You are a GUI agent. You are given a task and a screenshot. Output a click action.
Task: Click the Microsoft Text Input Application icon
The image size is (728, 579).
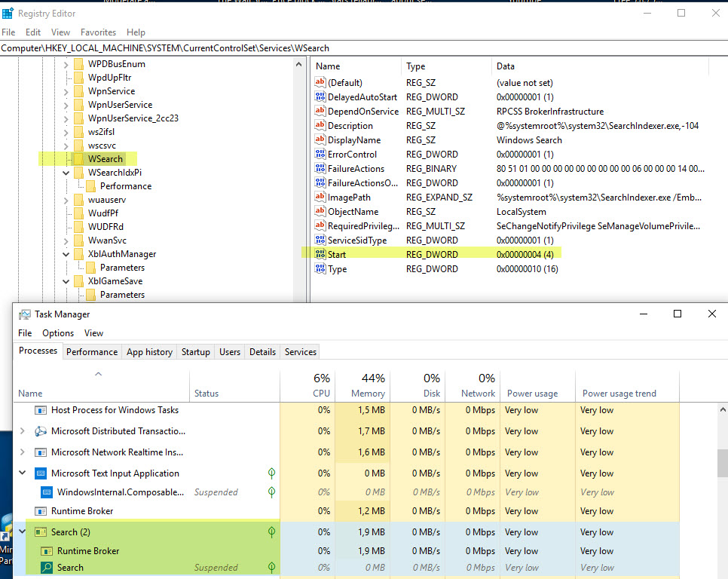(41, 473)
